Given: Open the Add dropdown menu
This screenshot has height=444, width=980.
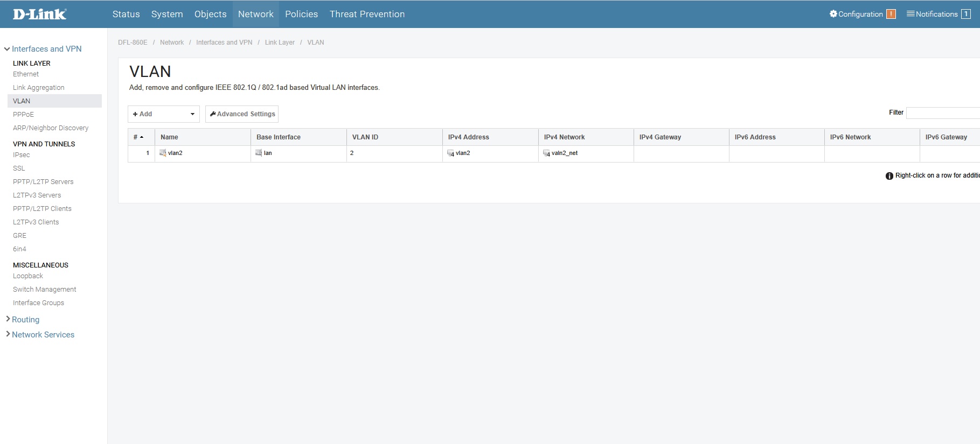Looking at the screenshot, I should point(164,114).
